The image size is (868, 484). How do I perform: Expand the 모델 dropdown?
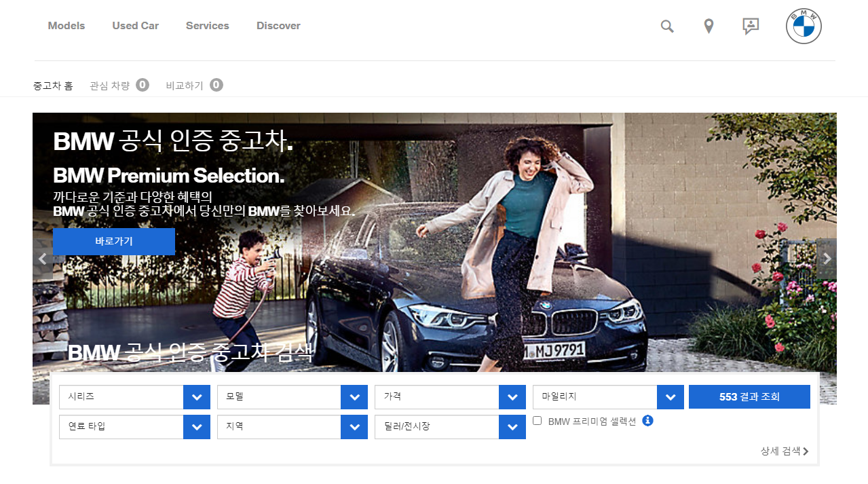click(293, 397)
